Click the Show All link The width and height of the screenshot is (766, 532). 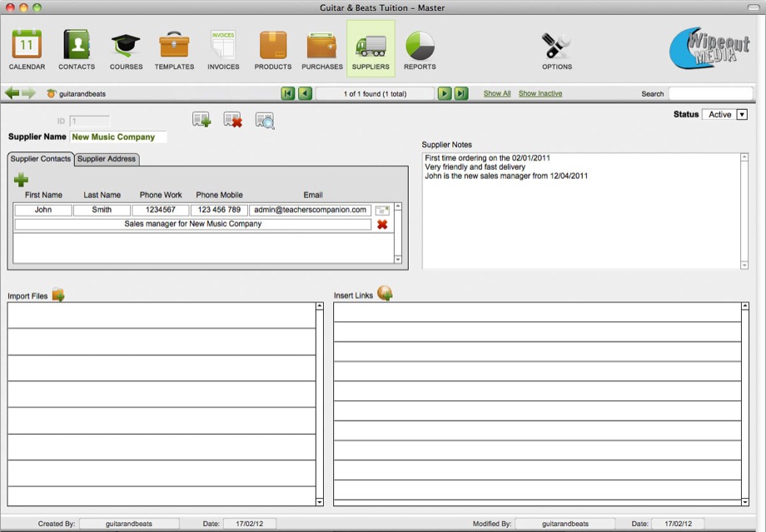coord(497,94)
